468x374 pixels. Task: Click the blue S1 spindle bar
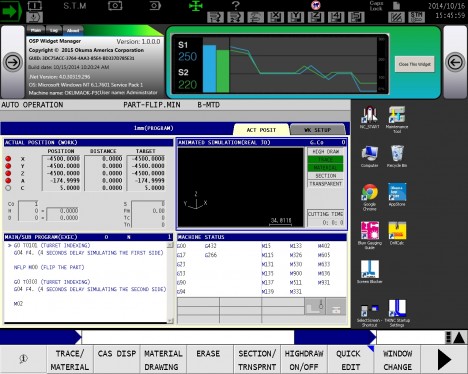(x=210, y=68)
